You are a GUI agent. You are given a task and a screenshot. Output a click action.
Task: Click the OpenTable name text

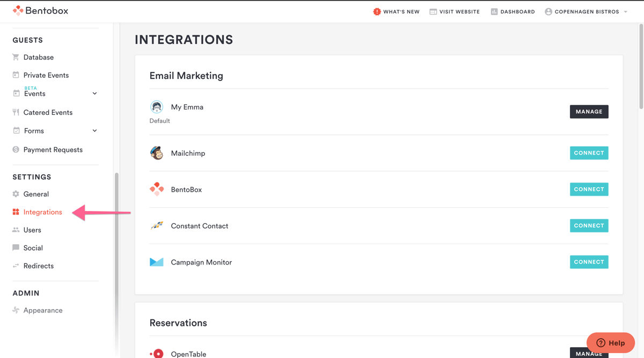[x=188, y=354]
